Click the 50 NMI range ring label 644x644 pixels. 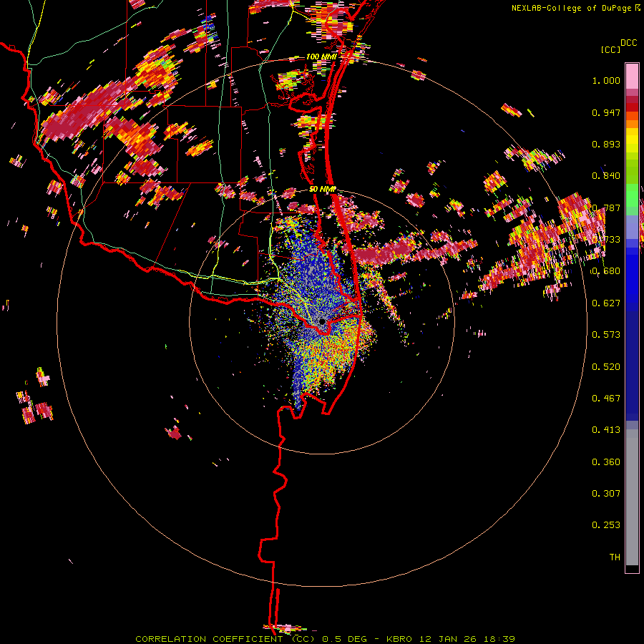click(x=323, y=190)
